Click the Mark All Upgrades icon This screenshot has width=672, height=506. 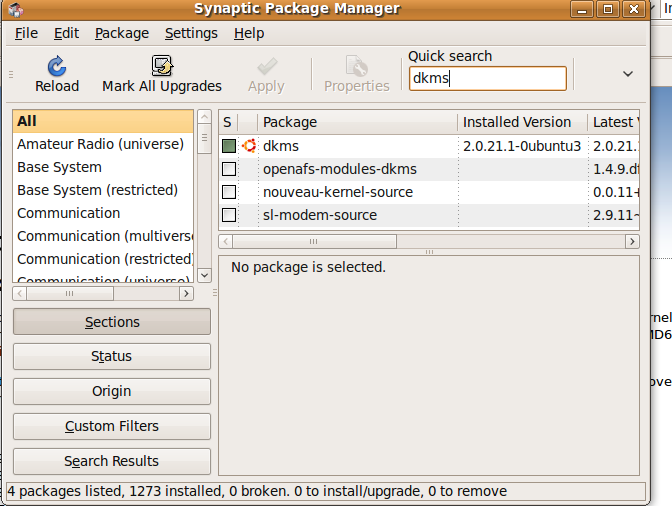click(162, 66)
